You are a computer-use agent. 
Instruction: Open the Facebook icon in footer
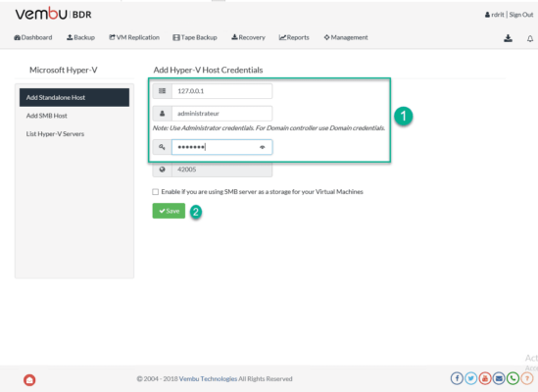(457, 378)
